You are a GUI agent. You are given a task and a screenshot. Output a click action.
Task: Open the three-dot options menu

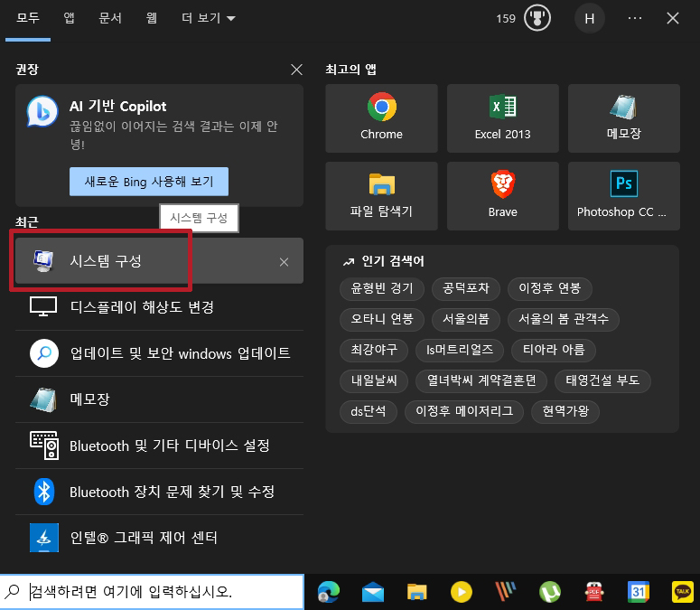point(634,18)
